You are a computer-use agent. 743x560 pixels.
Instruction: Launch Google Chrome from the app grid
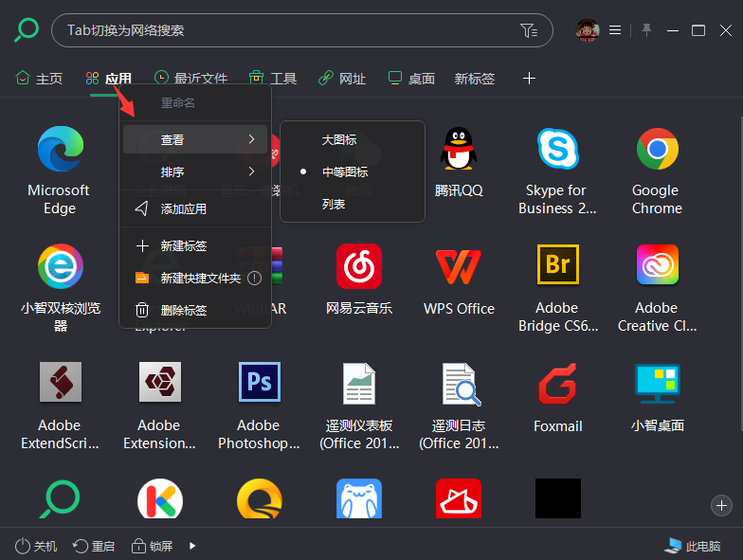tap(656, 150)
